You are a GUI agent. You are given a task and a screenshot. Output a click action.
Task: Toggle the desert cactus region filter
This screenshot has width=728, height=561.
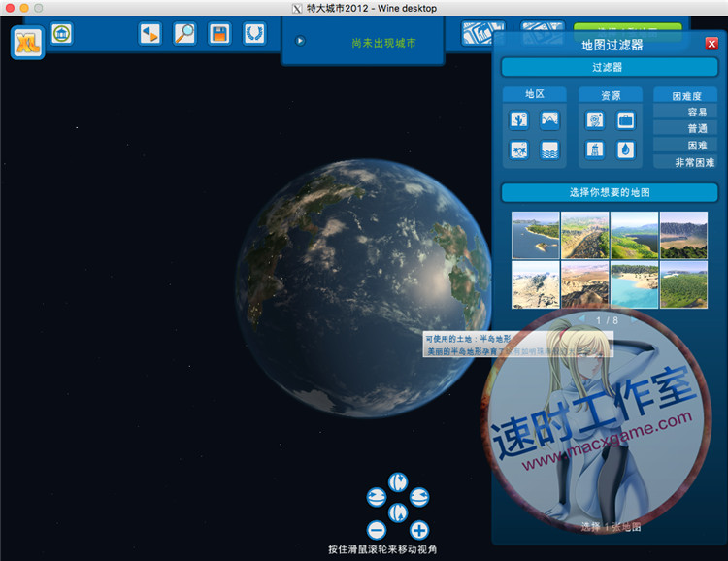click(x=519, y=119)
